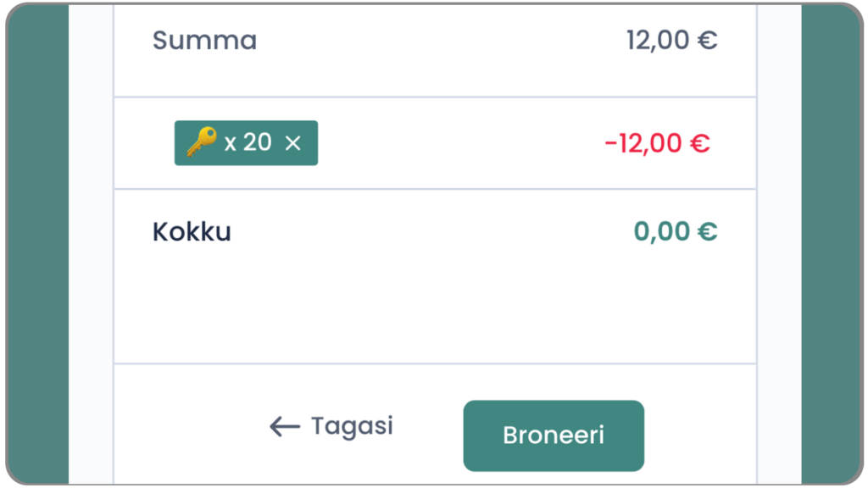The height and width of the screenshot is (488, 868).
Task: Click the x 20 quantity text in chip
Action: 248,142
